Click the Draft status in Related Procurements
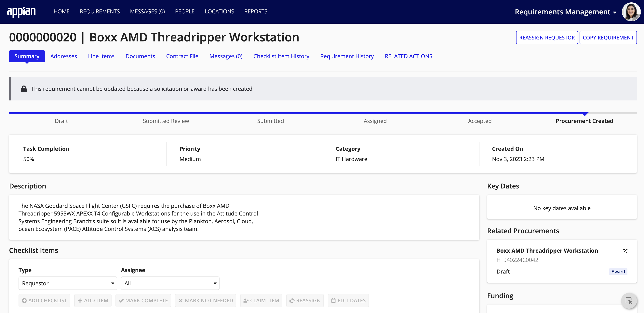 [x=503, y=272]
